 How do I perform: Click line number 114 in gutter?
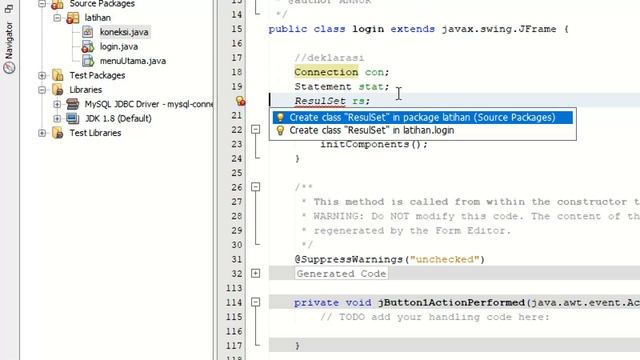234,302
